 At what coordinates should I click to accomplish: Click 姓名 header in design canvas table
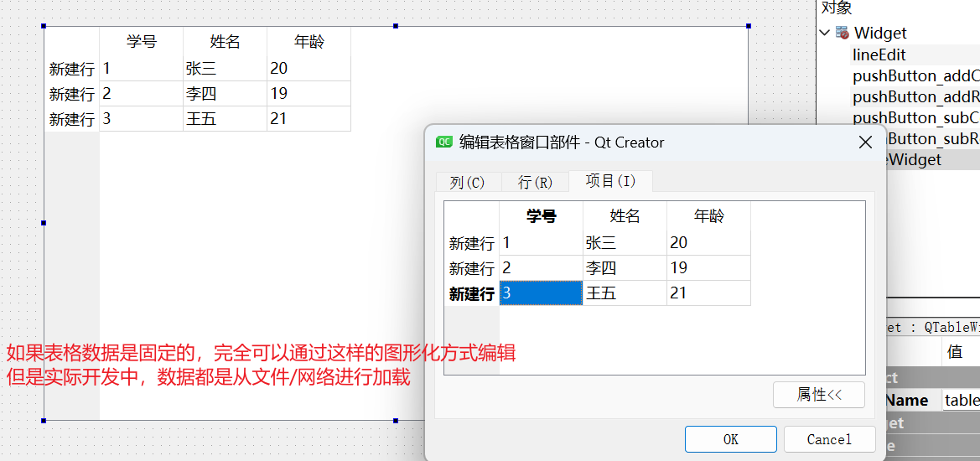click(x=225, y=42)
